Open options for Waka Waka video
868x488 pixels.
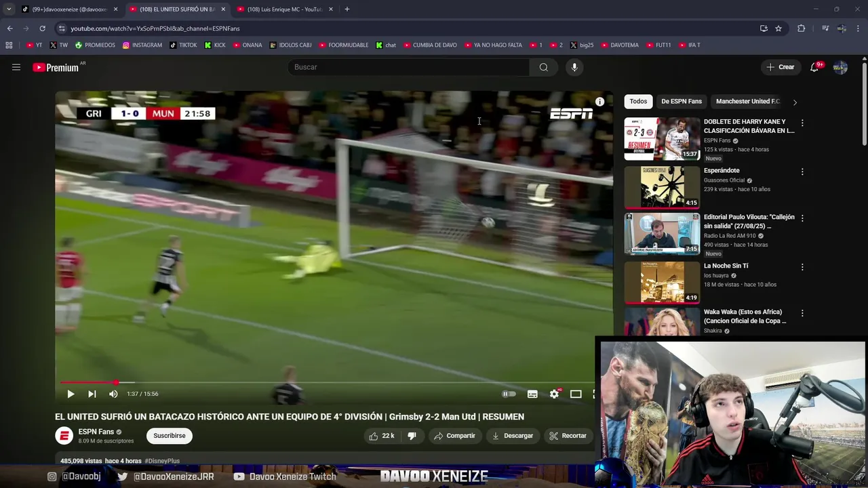[x=802, y=313]
